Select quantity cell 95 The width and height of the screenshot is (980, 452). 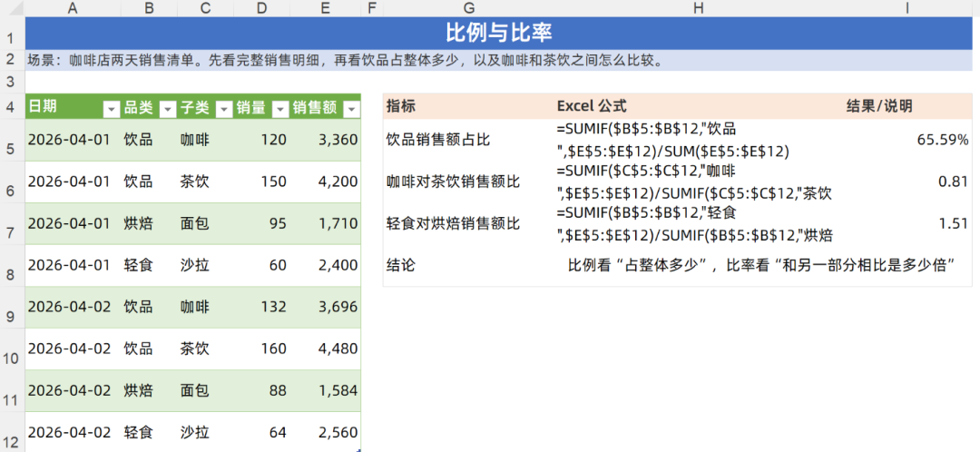coord(262,223)
